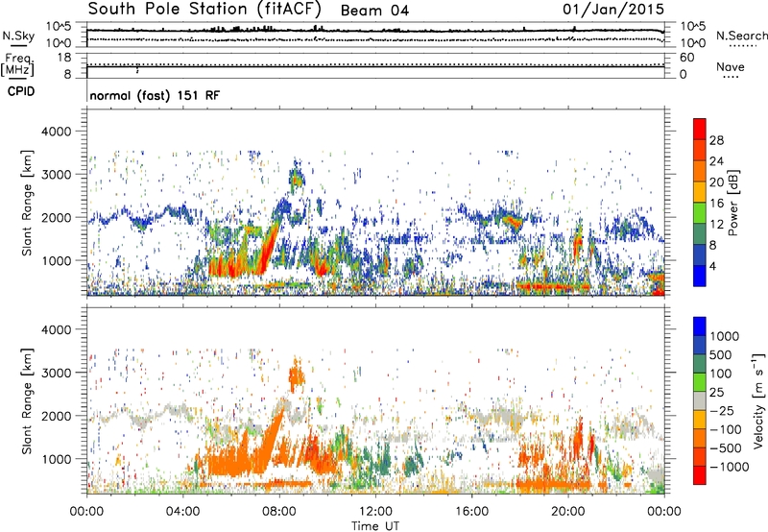Click the '24' label on Power colorbar
The height and width of the screenshot is (532, 768).
tap(716, 161)
